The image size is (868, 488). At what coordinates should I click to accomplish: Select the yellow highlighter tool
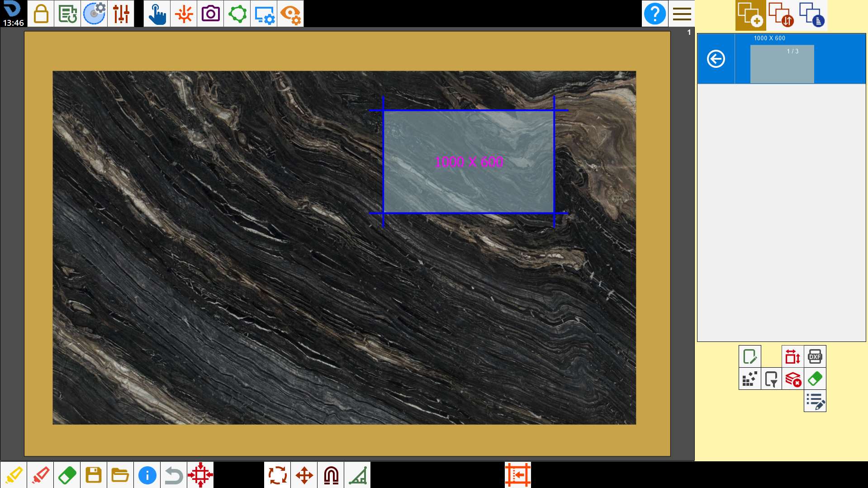pyautogui.click(x=14, y=475)
